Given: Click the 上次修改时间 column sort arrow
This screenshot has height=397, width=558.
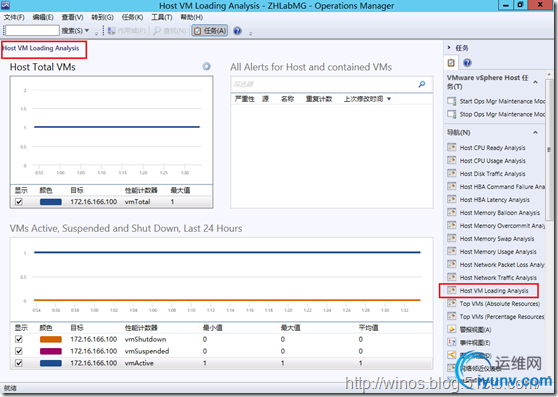Looking at the screenshot, I should (389, 99).
